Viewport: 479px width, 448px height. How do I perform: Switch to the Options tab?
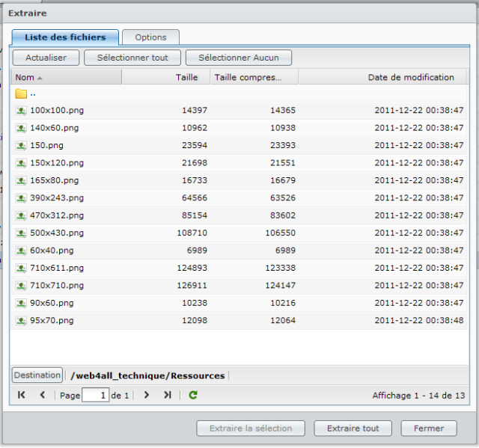click(150, 37)
